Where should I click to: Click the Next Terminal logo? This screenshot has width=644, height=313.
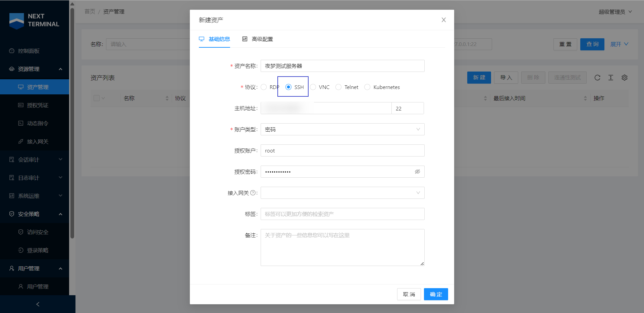34,20
